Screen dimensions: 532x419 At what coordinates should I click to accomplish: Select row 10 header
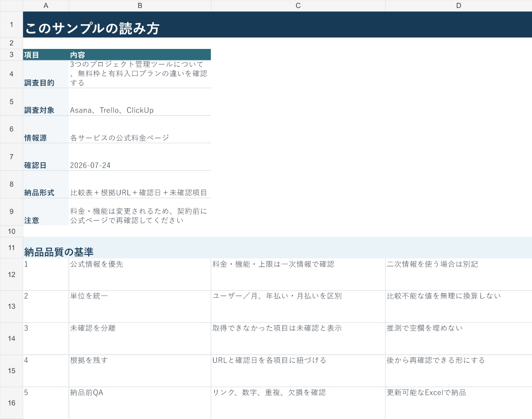(x=11, y=231)
